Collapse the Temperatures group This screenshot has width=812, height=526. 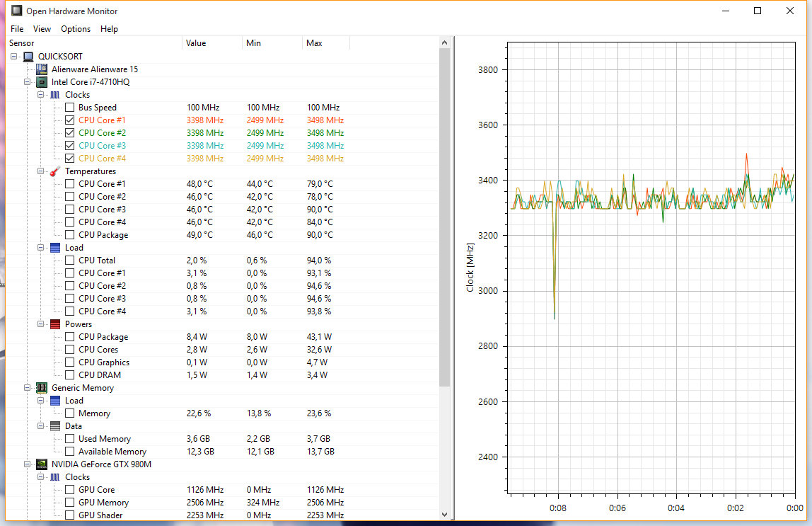tap(41, 171)
